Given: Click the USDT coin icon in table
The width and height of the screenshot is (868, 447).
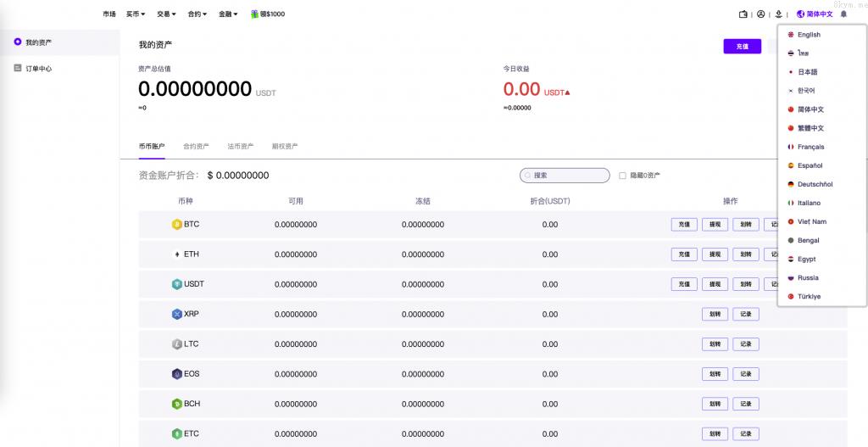Looking at the screenshot, I should pyautogui.click(x=177, y=284).
